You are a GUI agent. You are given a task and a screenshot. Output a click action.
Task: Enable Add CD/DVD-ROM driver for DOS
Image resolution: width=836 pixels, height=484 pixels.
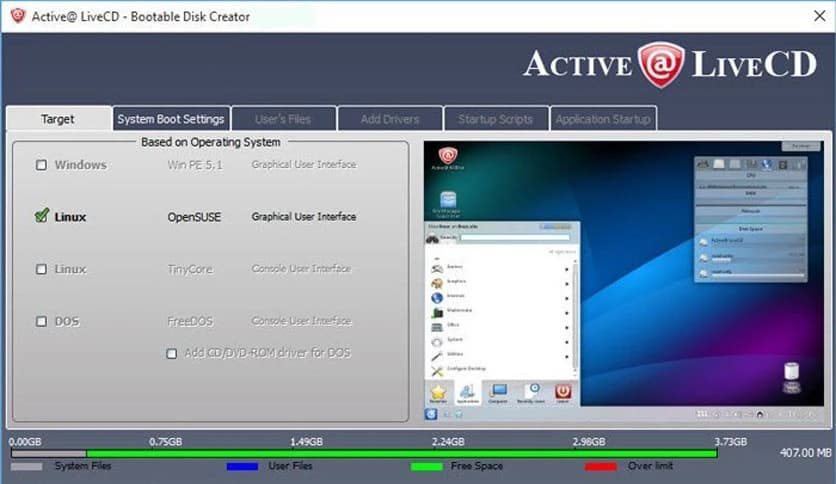pyautogui.click(x=172, y=353)
